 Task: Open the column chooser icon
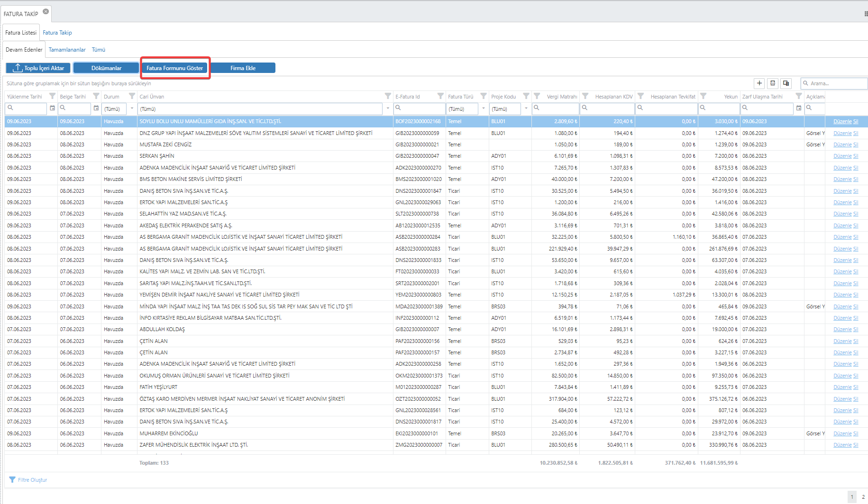(786, 83)
